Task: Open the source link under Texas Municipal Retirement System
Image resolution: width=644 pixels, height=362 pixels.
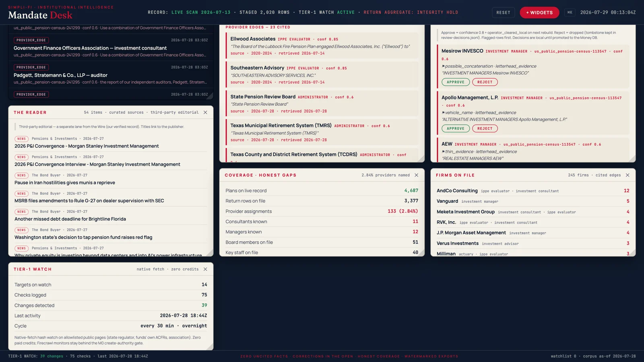Action: coord(237,140)
